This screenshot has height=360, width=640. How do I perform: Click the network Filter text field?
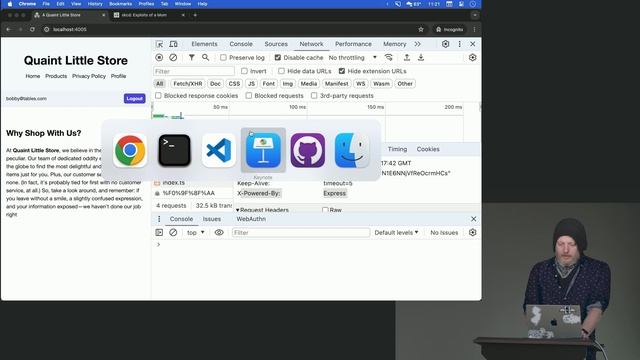[x=194, y=71]
